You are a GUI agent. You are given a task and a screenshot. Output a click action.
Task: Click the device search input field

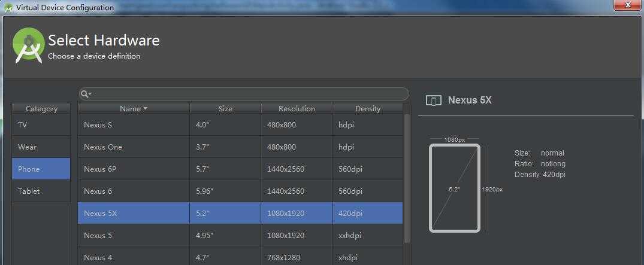point(244,94)
